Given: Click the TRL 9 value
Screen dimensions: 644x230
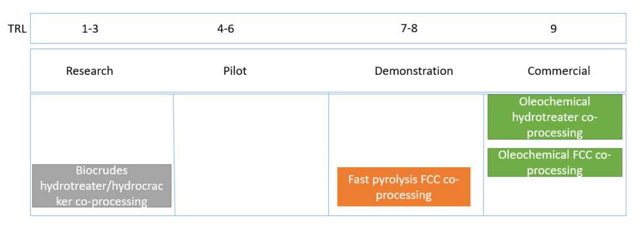Looking at the screenshot, I should coord(553,29).
